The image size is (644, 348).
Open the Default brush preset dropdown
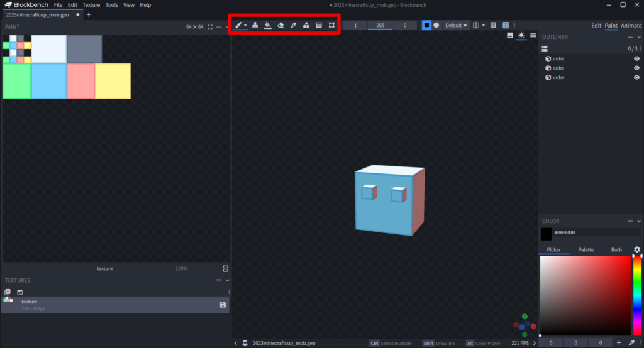(x=456, y=25)
